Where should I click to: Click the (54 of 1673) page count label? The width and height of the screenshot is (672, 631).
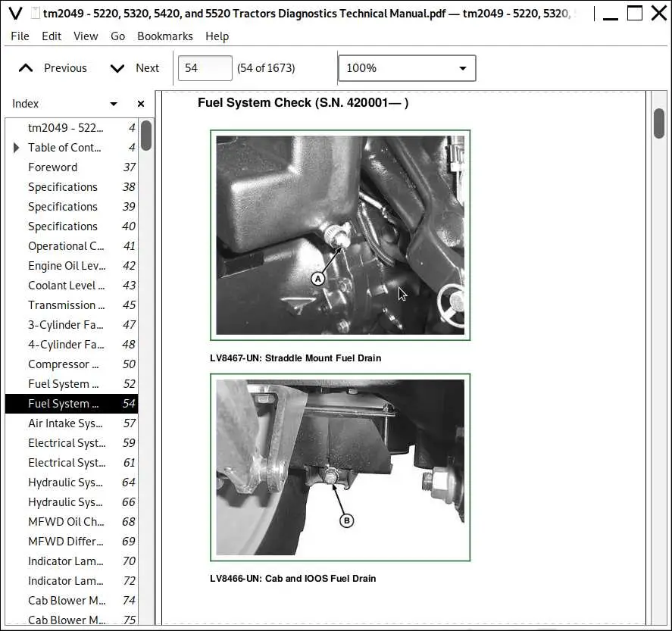pyautogui.click(x=266, y=68)
